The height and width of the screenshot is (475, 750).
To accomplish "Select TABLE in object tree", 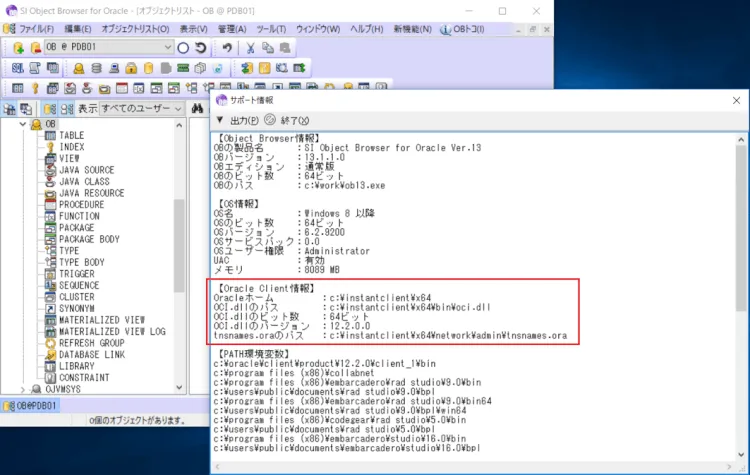I will click(71, 135).
